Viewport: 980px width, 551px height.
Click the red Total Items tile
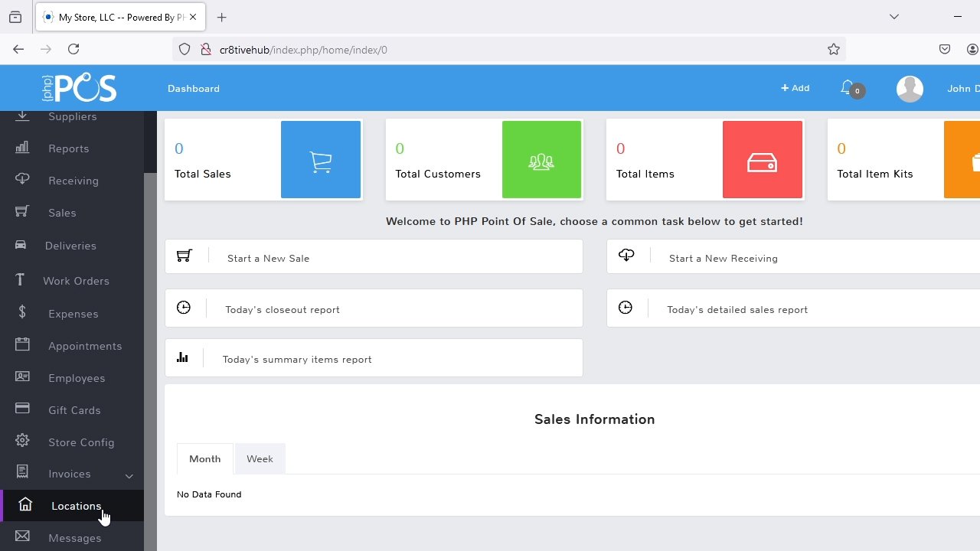[x=704, y=159]
